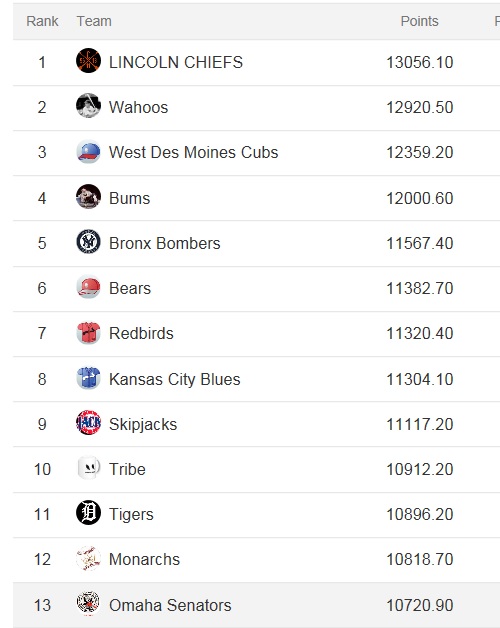Select the West Des Moines Cubs blue cap icon
This screenshot has height=628, width=500.
click(x=88, y=151)
